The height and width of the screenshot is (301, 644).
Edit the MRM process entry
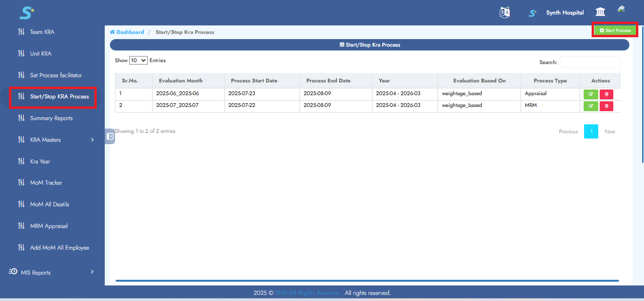tap(591, 106)
